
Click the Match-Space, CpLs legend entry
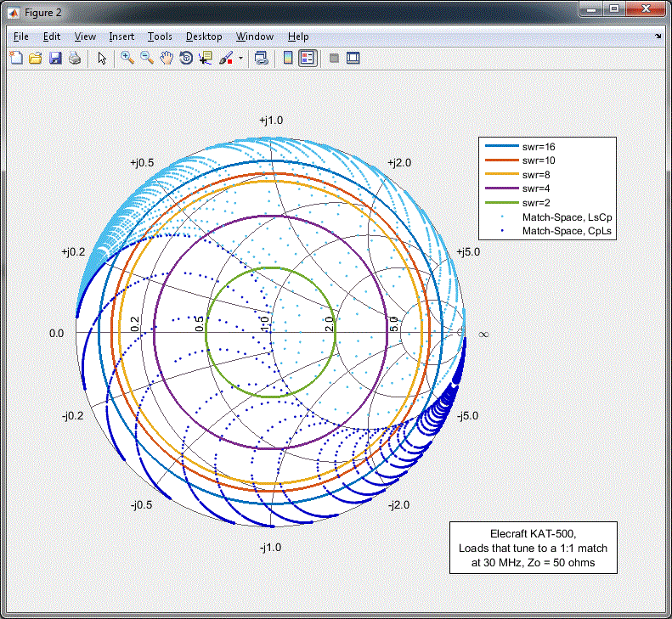tap(567, 231)
